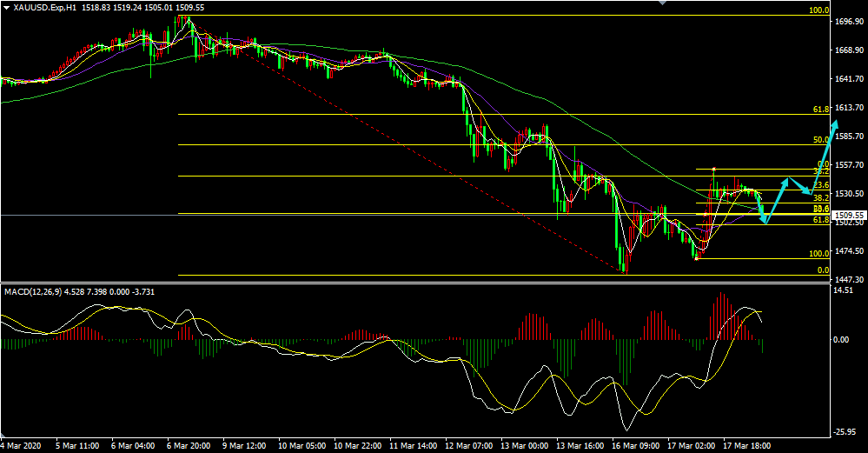The image size is (868, 453).
Task: Click the Fibonacci 38.2 label below 1530.50
Action: point(821,197)
